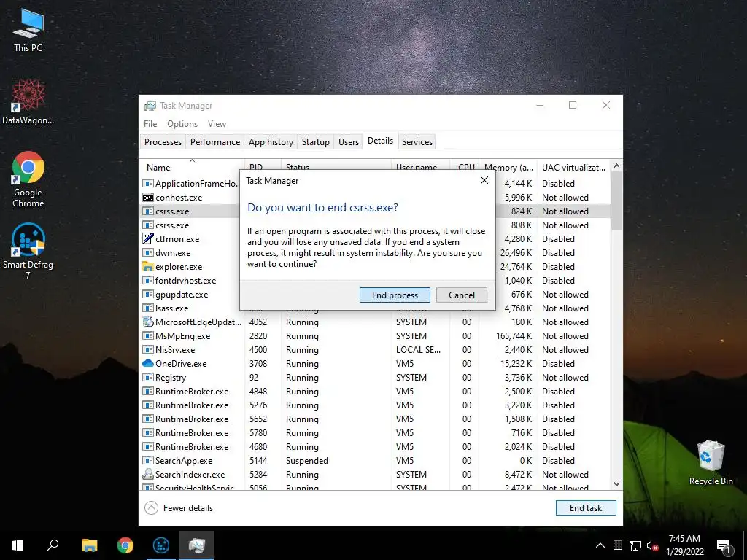Select explorer.exe folder icon row
Screen dimensions: 747x560
click(190, 267)
